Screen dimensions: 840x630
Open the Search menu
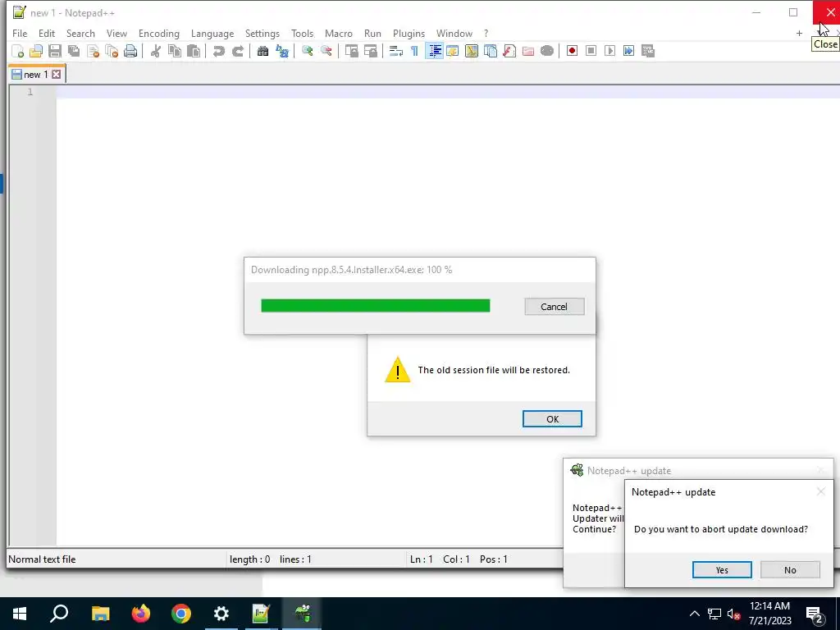coord(80,33)
